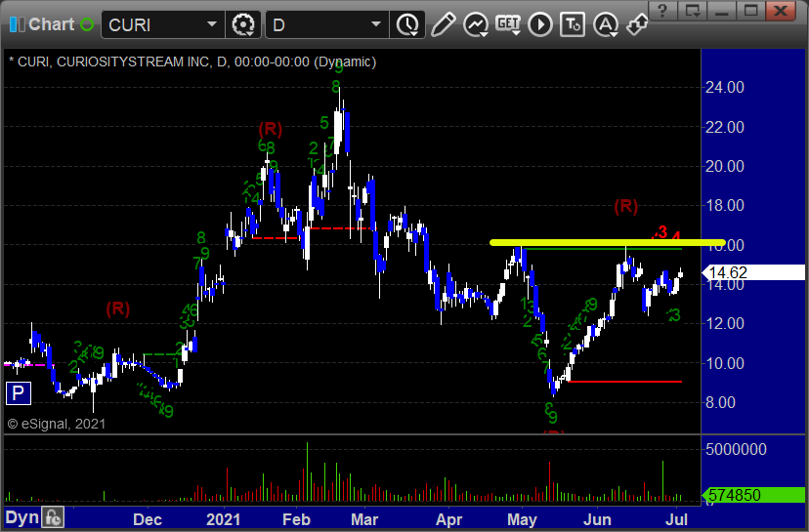Image resolution: width=809 pixels, height=532 pixels.
Task: Toggle the green symbol link circle
Action: click(87, 24)
